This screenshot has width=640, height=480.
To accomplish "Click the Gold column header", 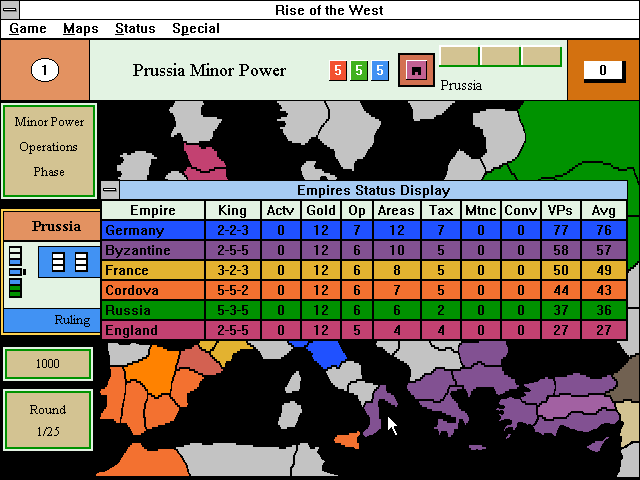I will pyautogui.click(x=321, y=210).
